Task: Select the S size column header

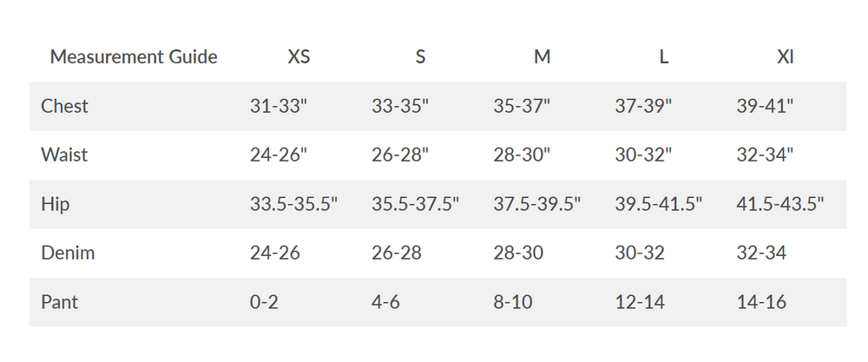Action: tap(421, 57)
